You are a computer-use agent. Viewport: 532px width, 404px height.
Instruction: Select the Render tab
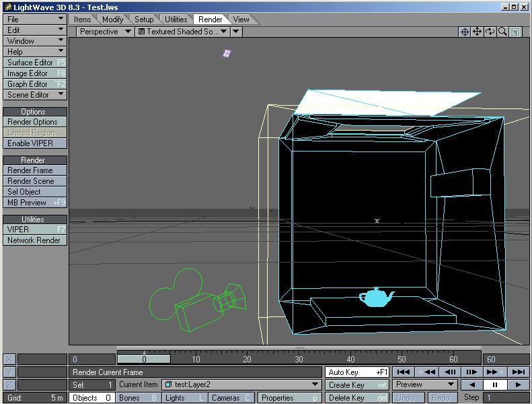click(x=211, y=20)
